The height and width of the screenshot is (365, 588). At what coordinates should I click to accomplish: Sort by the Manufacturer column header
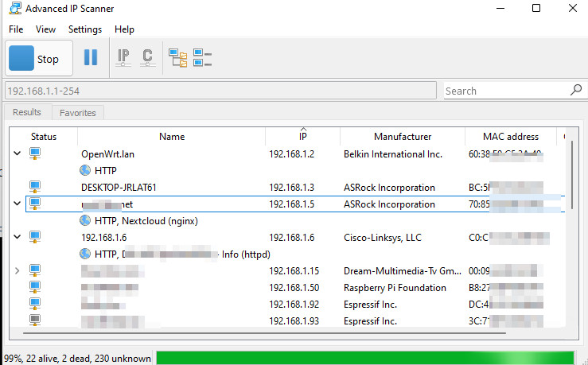(403, 137)
